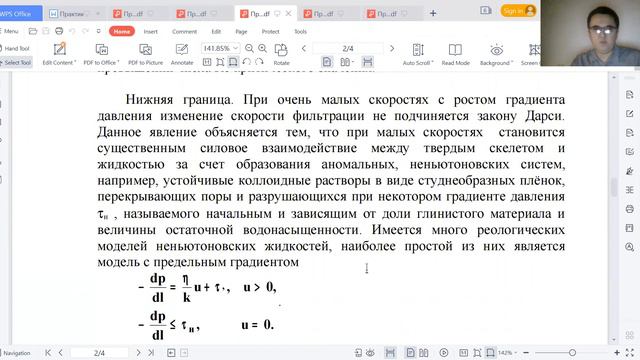This screenshot has height=360, width=640.
Task: Open the 142% zoom menu in status bar
Action: click(x=507, y=353)
